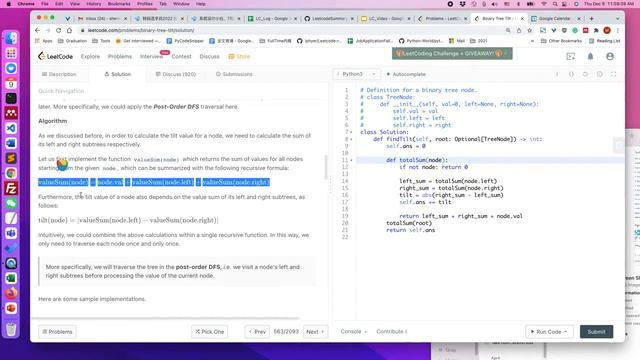Expand hidden bookmarks overflow chevron
The image size is (640, 360).
point(532,41)
